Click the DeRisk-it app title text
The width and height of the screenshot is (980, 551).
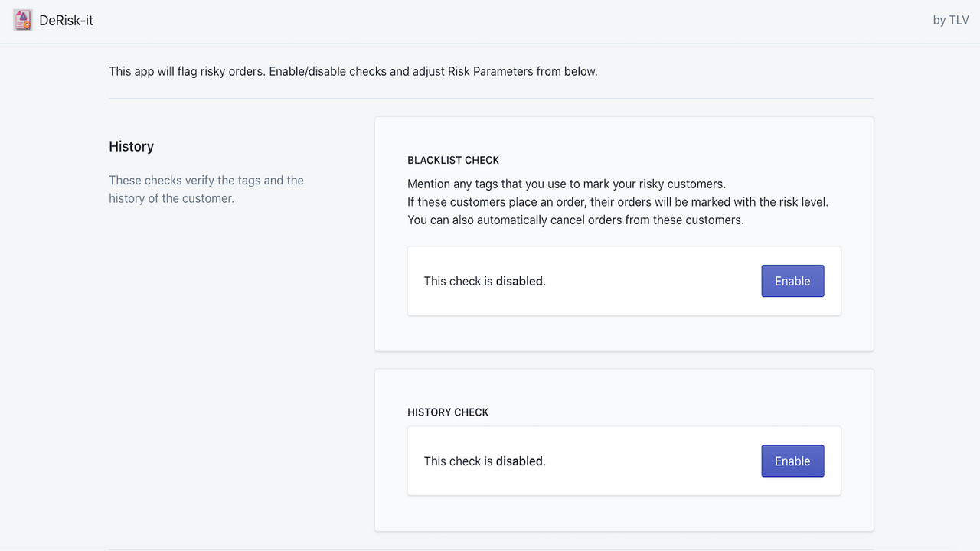[66, 21]
